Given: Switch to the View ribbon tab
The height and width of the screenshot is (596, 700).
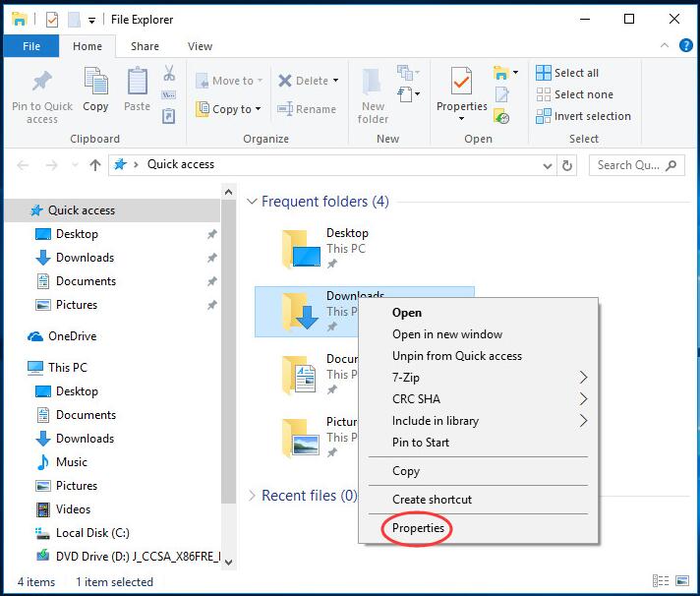Looking at the screenshot, I should (200, 46).
